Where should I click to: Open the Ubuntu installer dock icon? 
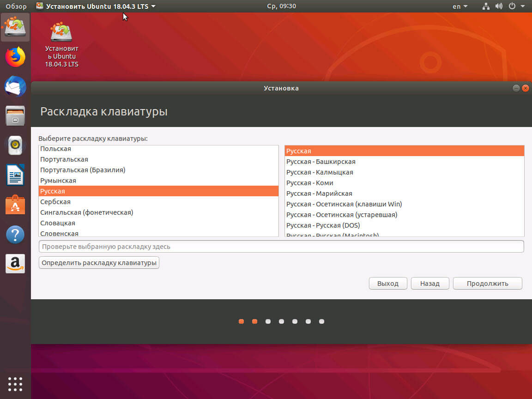click(x=15, y=27)
